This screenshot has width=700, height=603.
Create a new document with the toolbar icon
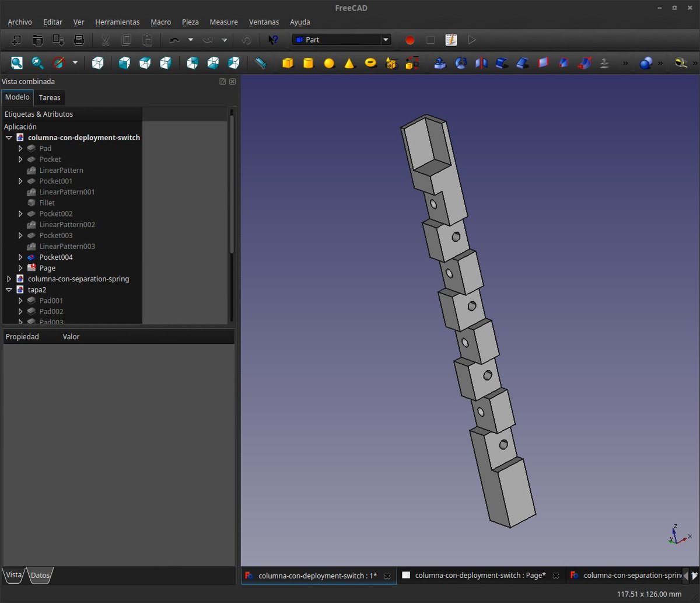point(16,40)
